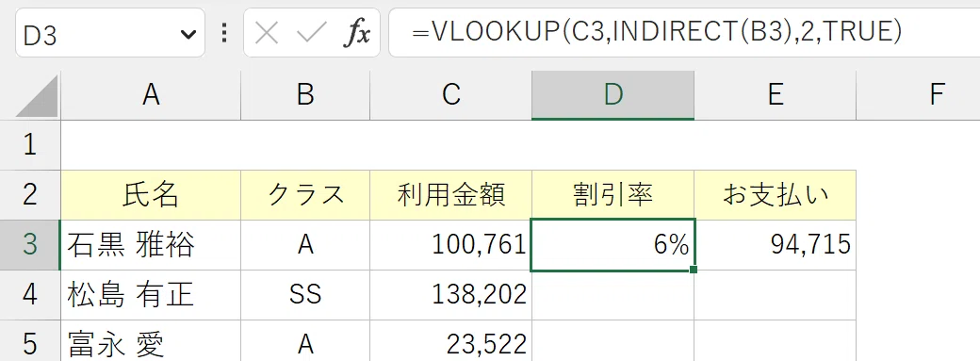
Task: Open the Name Box dropdown arrow
Action: [x=188, y=35]
